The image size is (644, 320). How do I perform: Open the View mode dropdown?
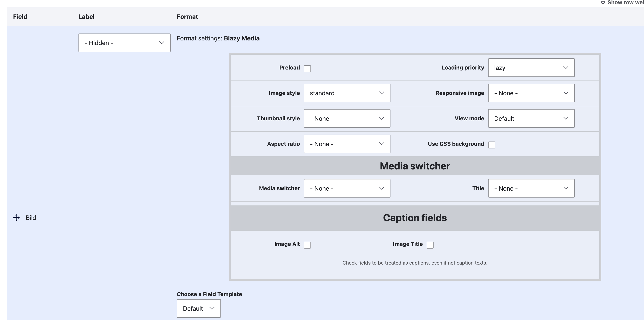531,118
